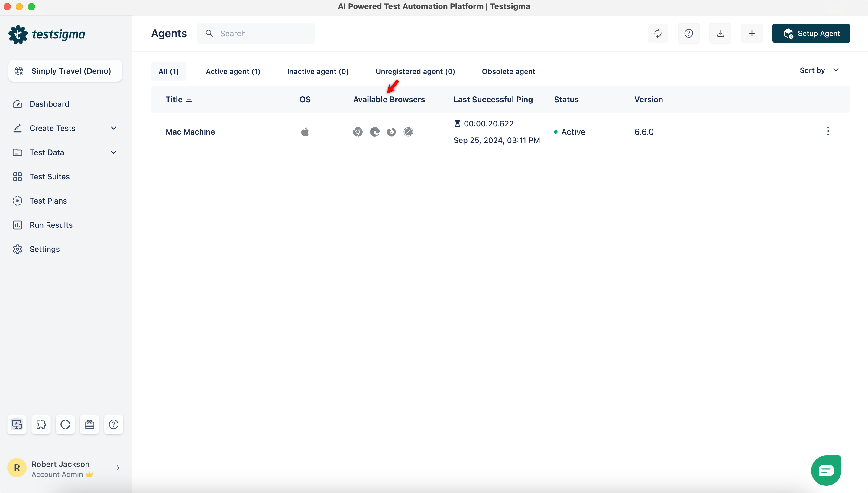Click the Firefox browser icon
Viewport: 868px width, 493px height.
coord(391,132)
